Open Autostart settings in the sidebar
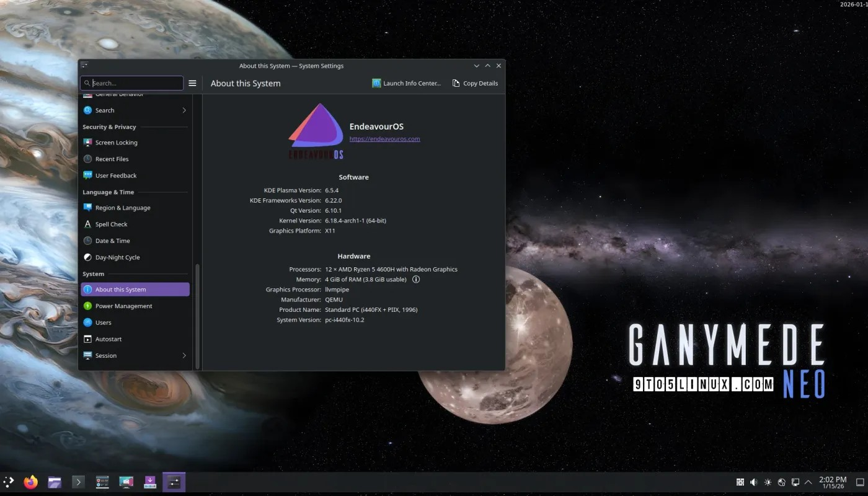This screenshot has width=868, height=496. [x=107, y=339]
